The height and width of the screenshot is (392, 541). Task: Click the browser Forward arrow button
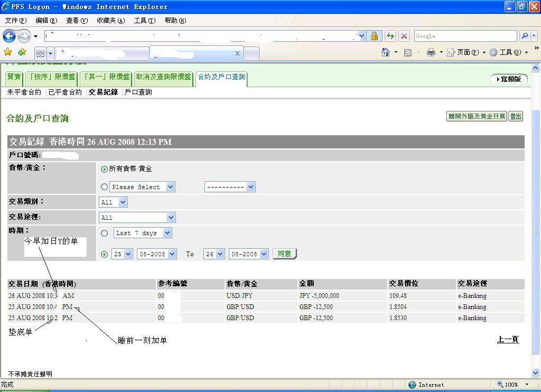[x=24, y=36]
